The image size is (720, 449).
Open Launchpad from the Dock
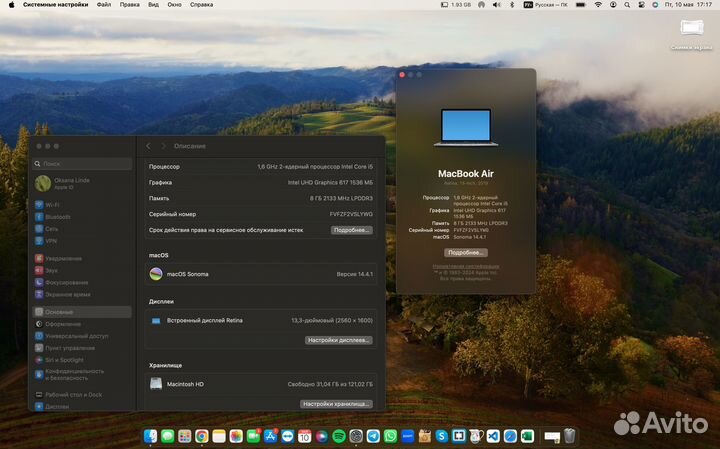click(185, 436)
